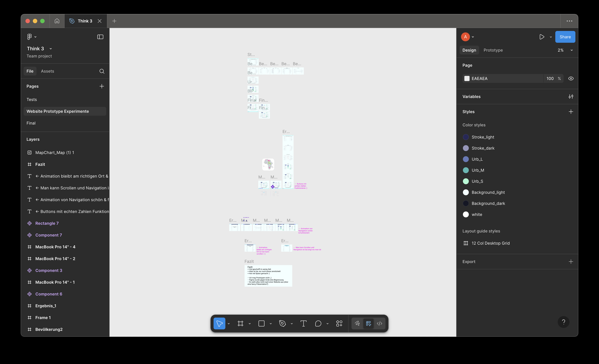The image size is (599, 364).
Task: Toggle the sidebar collapse icon
Action: click(100, 37)
